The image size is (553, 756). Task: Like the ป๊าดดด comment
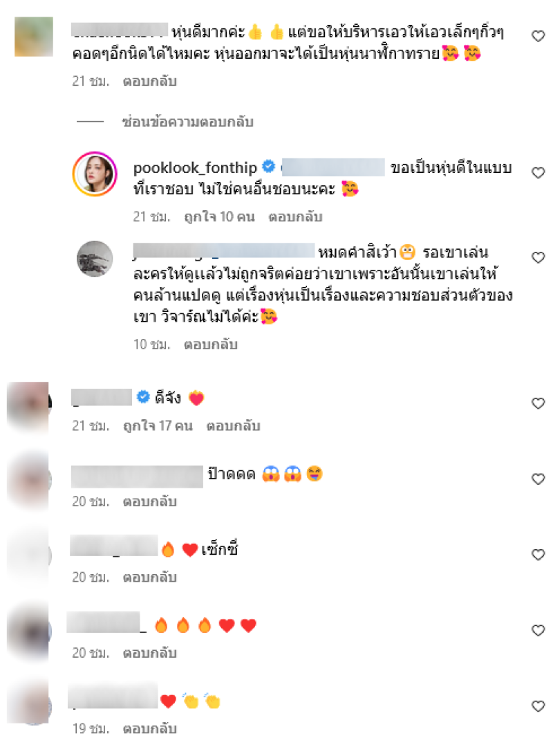538,479
